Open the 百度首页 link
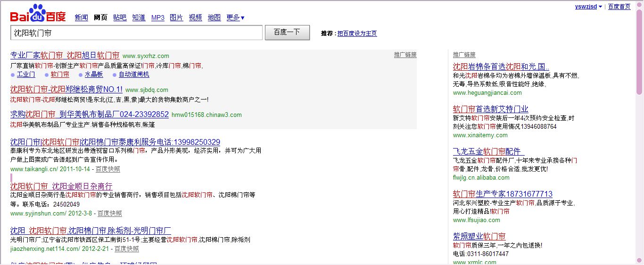 [x=619, y=7]
